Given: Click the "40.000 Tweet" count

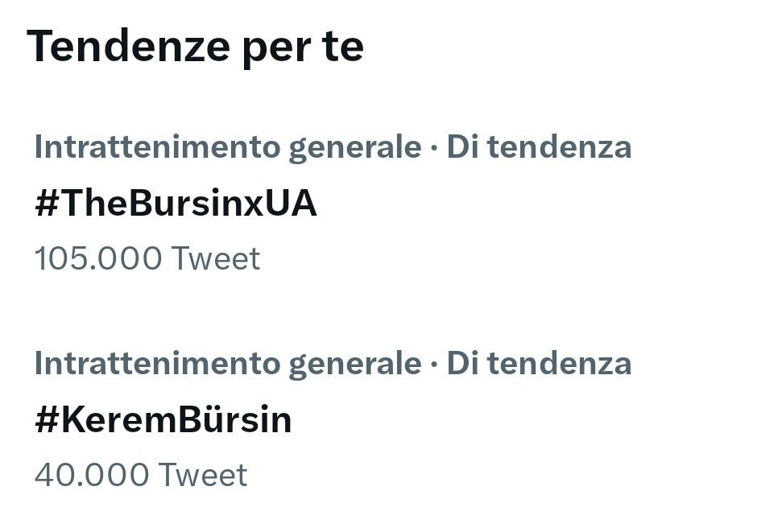Looking at the screenshot, I should 141,475.
